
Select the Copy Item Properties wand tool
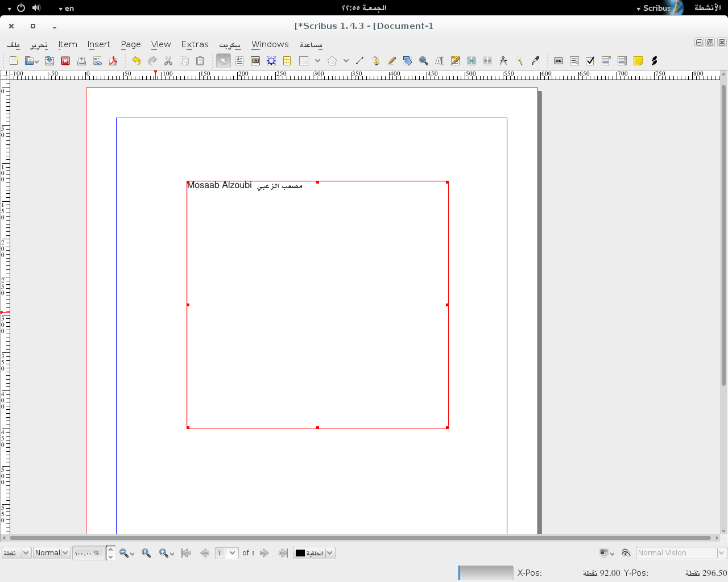click(x=519, y=61)
